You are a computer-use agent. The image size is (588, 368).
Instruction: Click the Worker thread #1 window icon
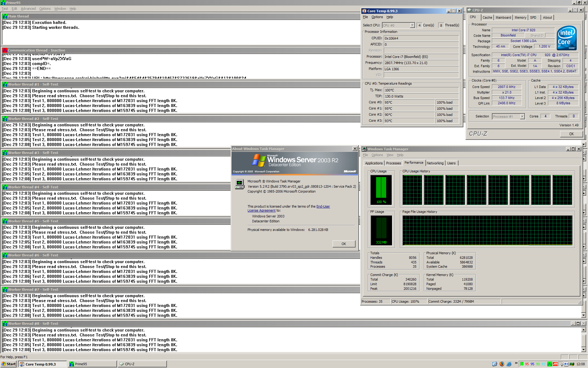(5, 84)
